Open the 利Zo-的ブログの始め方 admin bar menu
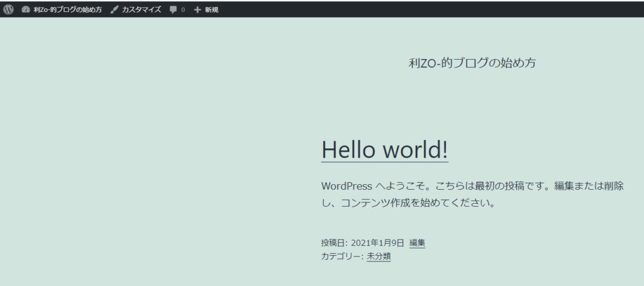Viewport: 644px width, 286px height. click(x=67, y=9)
